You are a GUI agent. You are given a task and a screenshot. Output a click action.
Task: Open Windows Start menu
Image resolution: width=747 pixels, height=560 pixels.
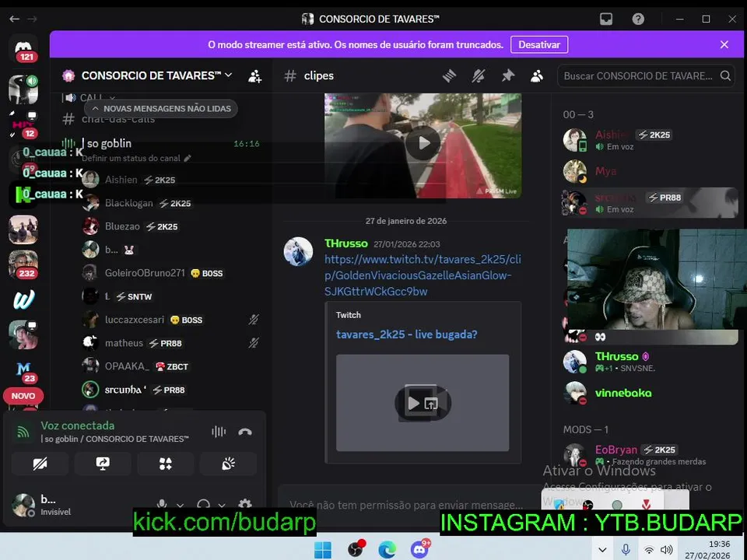[322, 550]
